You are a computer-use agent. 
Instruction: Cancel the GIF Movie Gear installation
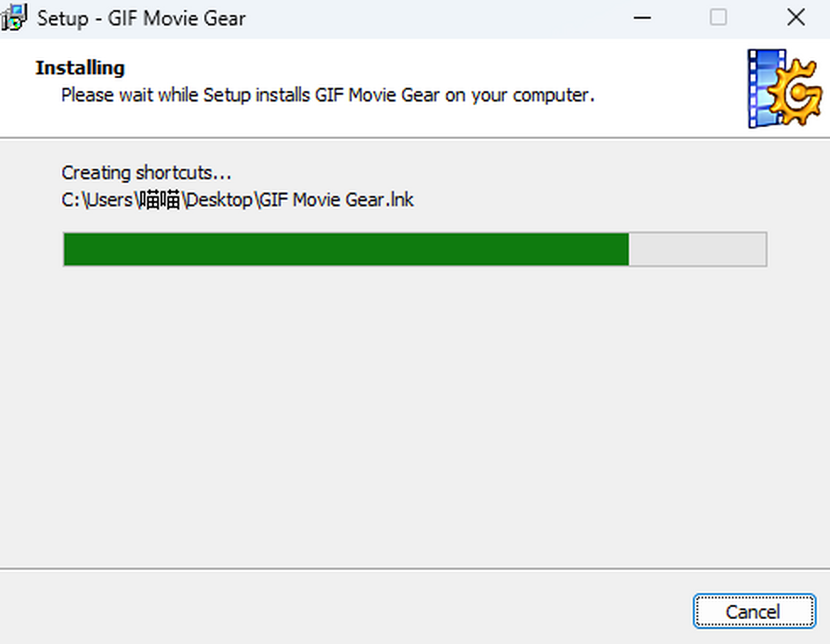(753, 611)
